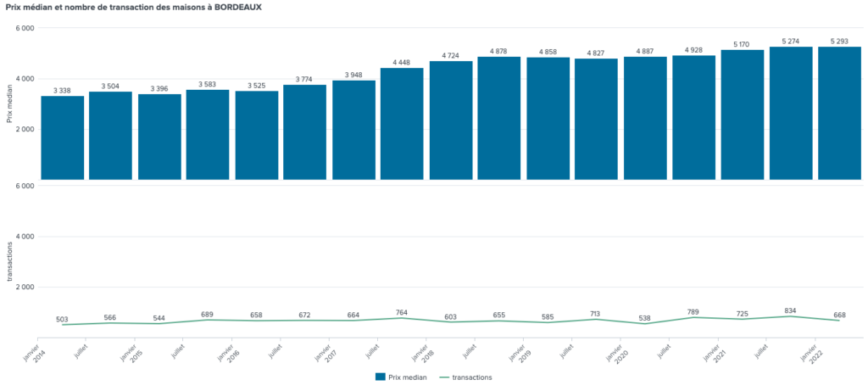868x391 pixels.
Task: Click the transactions point labeled 544
Action: pyautogui.click(x=159, y=323)
